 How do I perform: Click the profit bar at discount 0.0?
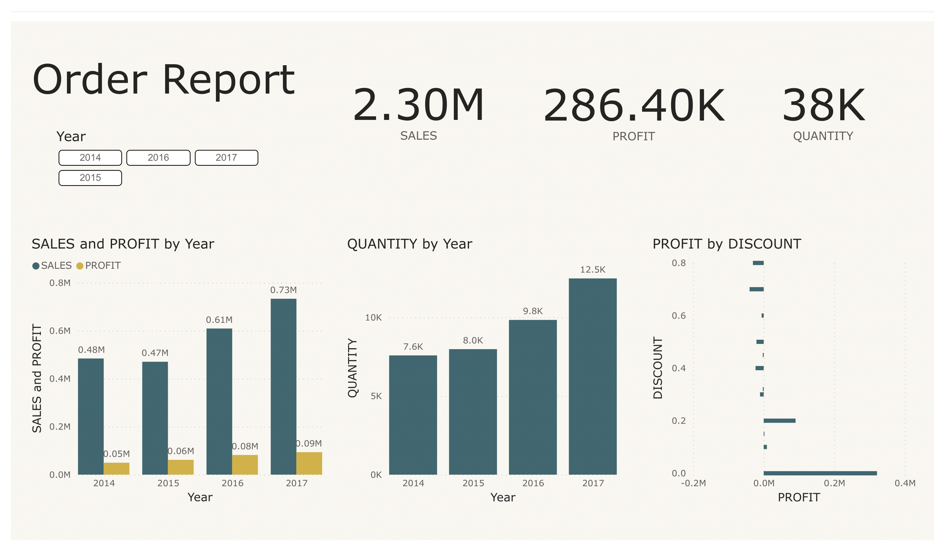[x=820, y=473]
